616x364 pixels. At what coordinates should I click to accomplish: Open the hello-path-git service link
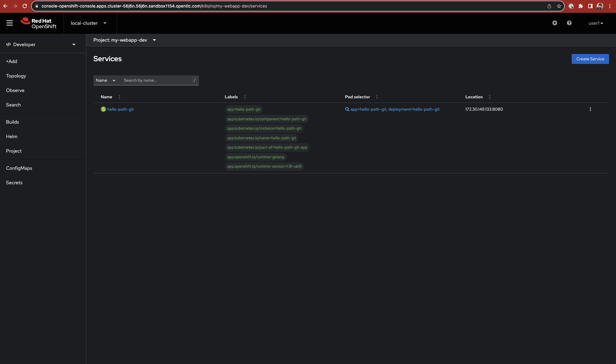(120, 109)
